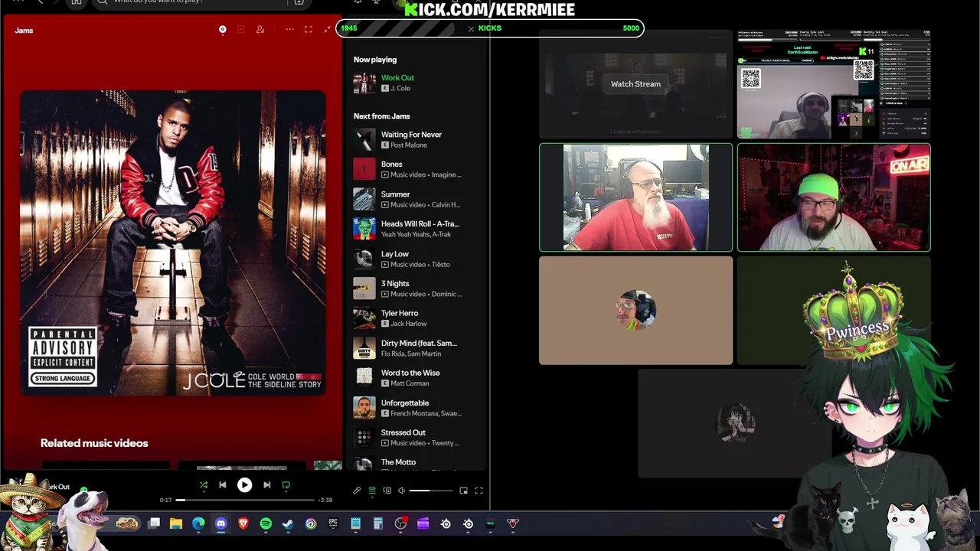Viewport: 980px width, 551px height.
Task: Open the three-dots more options in Jams header
Action: pyautogui.click(x=290, y=30)
